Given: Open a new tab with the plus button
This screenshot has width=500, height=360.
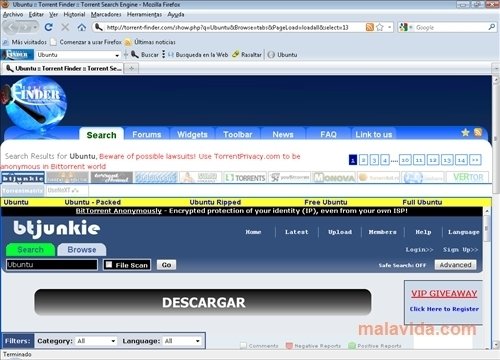Looking at the screenshot, I should 132,69.
